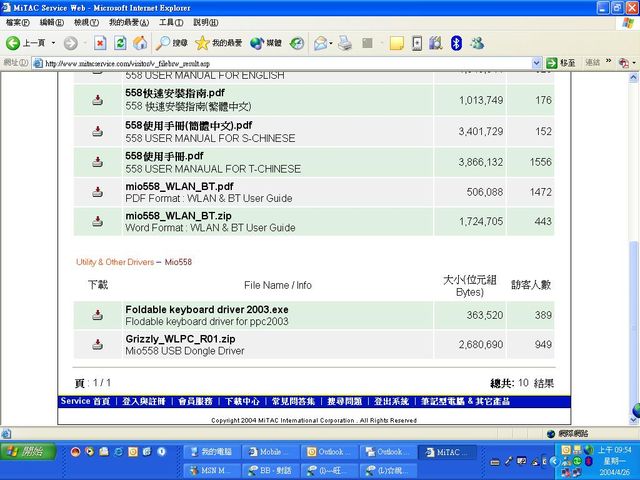Open the Favorites (我的最愛) star pane
Screen dimensions: 640x480
point(218,43)
